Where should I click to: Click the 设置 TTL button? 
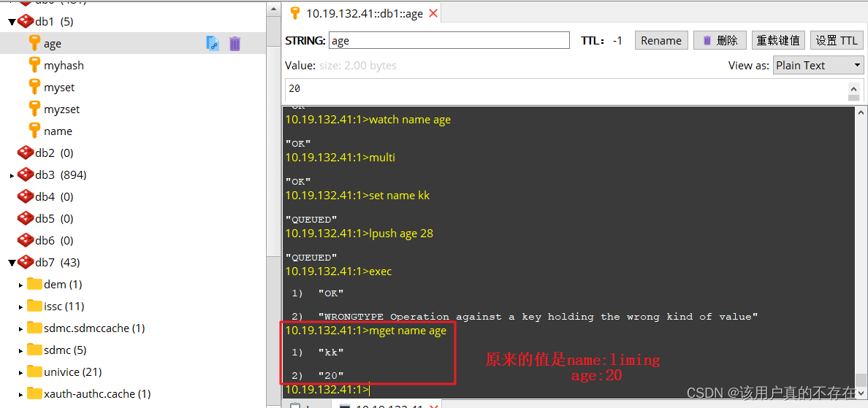click(x=837, y=40)
